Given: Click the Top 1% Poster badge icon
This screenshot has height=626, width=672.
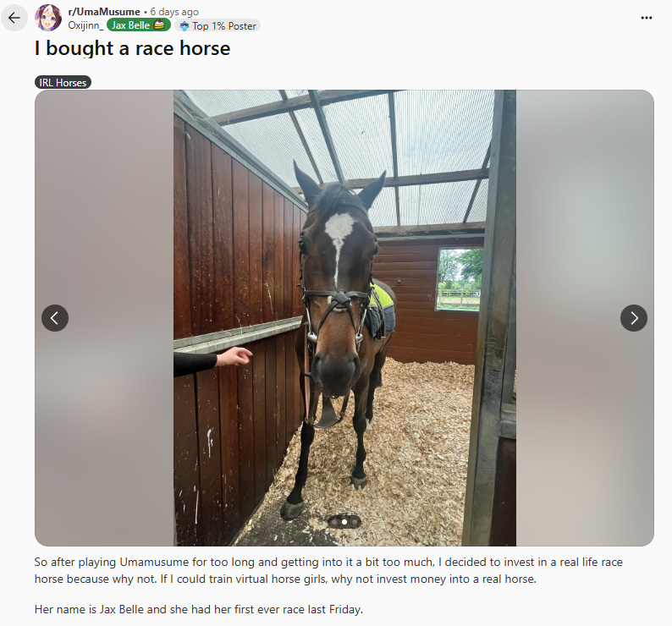Looking at the screenshot, I should tap(185, 26).
